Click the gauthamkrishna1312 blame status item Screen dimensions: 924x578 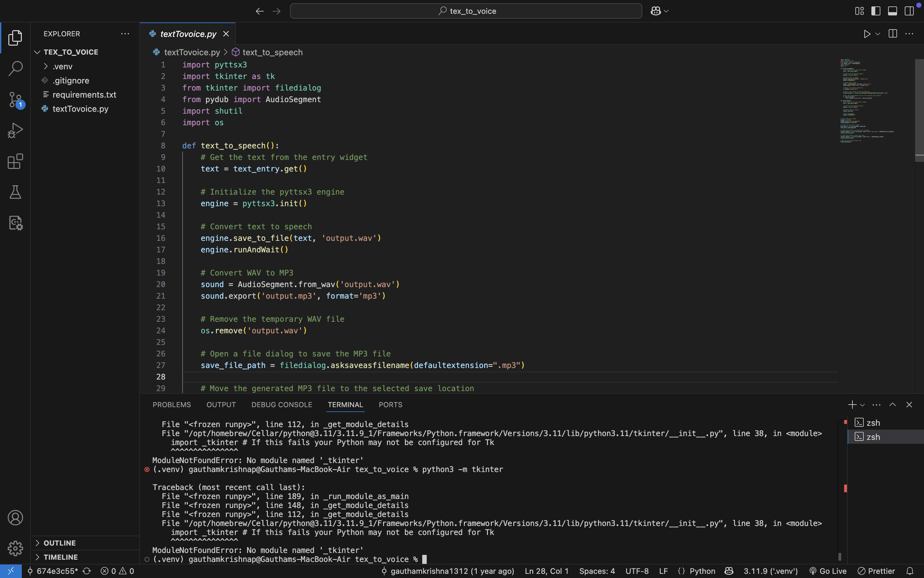click(x=448, y=571)
